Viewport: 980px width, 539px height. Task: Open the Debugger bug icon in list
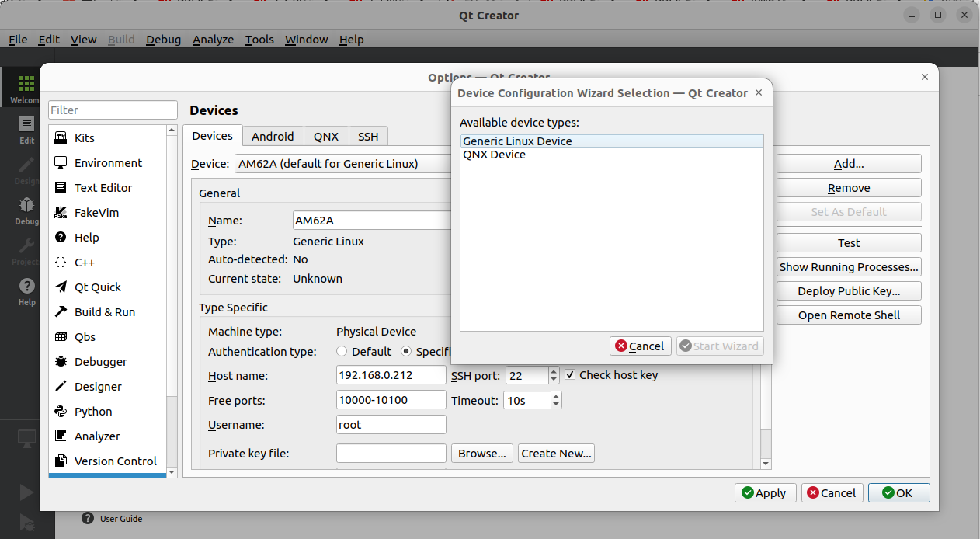(61, 362)
